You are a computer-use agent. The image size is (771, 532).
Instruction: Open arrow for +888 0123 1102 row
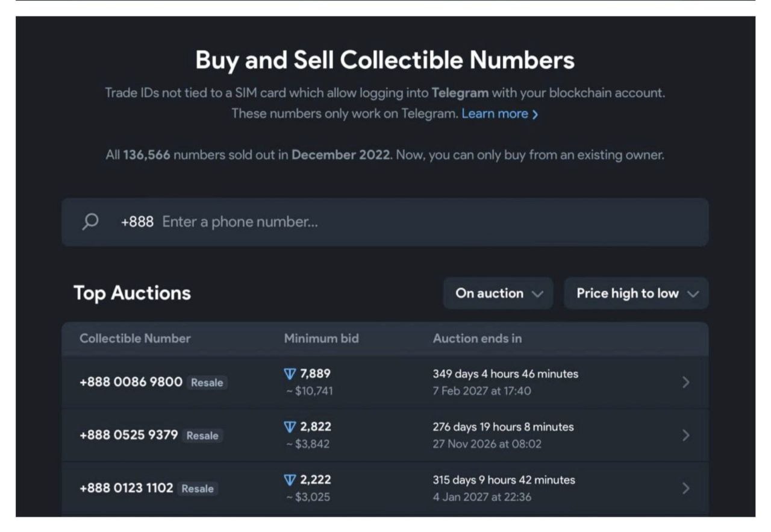pyautogui.click(x=685, y=489)
